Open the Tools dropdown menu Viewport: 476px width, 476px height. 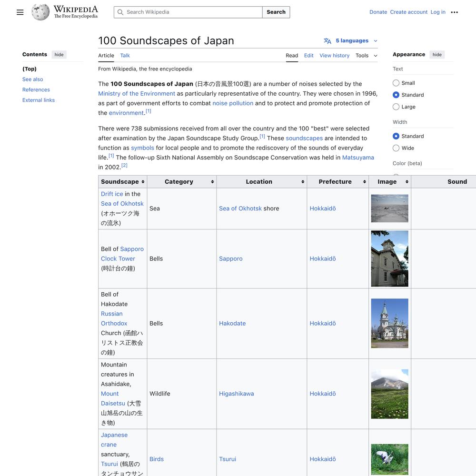[367, 56]
